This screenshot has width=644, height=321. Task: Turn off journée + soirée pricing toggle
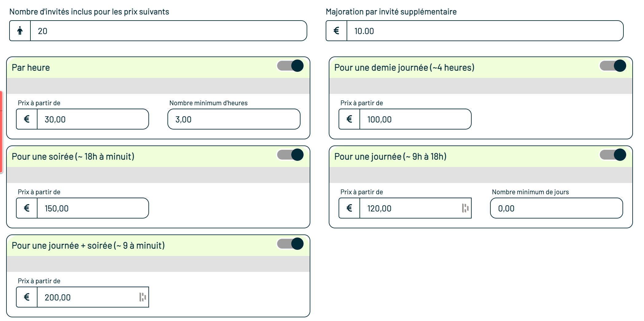[x=290, y=244]
